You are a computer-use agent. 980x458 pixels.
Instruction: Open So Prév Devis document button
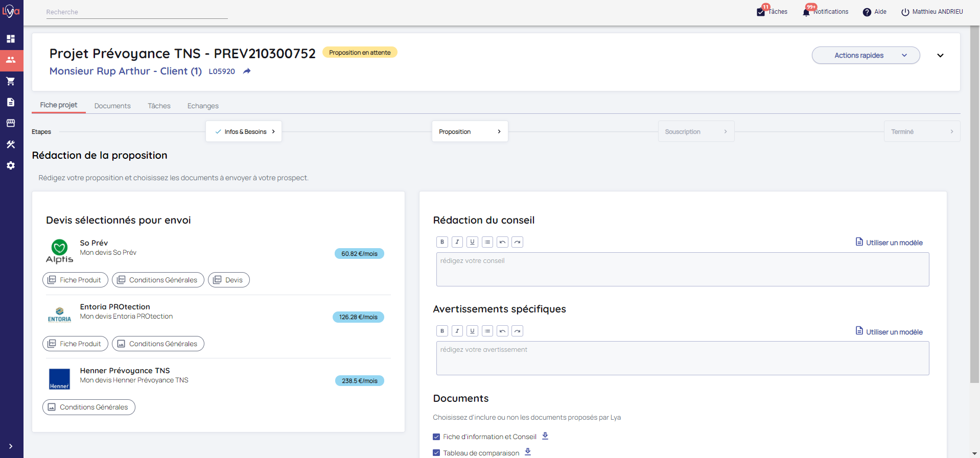coord(228,280)
